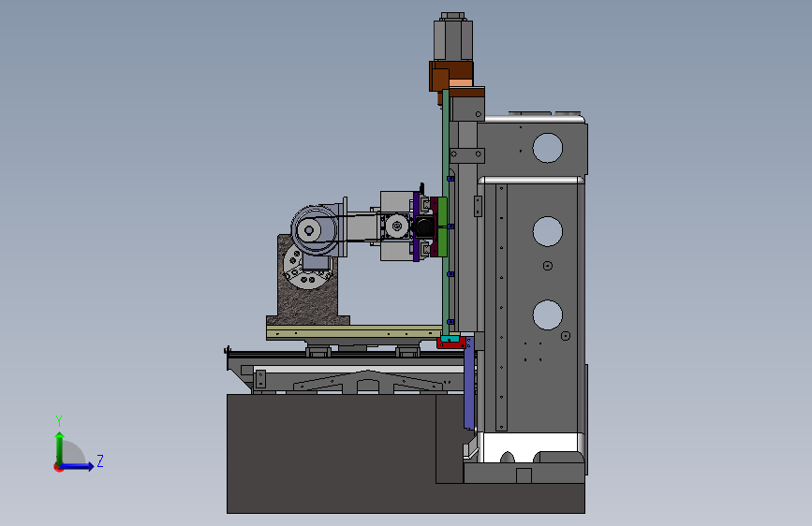812x526 pixels.
Task: Select the pale yellow table plate
Action: [x=354, y=332]
